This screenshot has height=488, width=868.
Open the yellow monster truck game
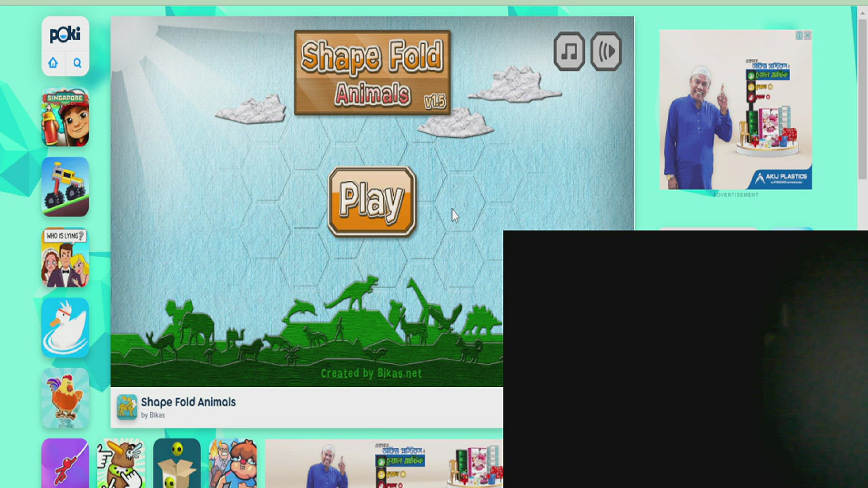[65, 187]
